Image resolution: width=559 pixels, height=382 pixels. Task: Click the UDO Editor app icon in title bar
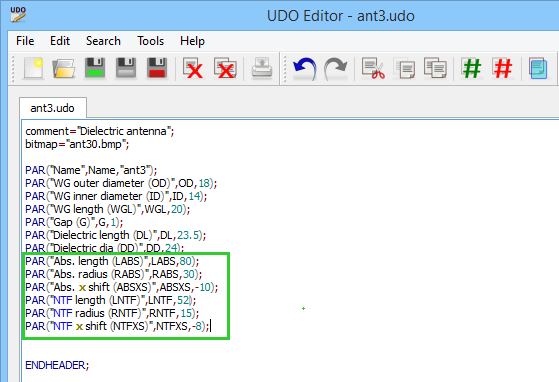(x=18, y=15)
